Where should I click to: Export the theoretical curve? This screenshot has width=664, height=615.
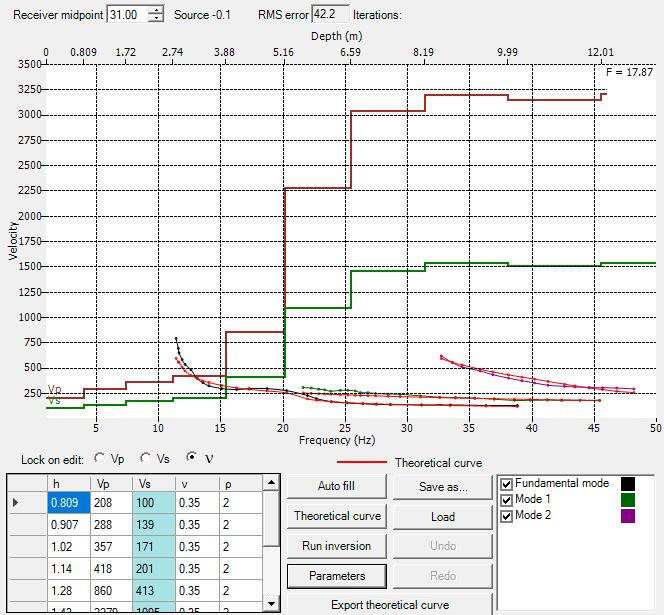tap(390, 605)
